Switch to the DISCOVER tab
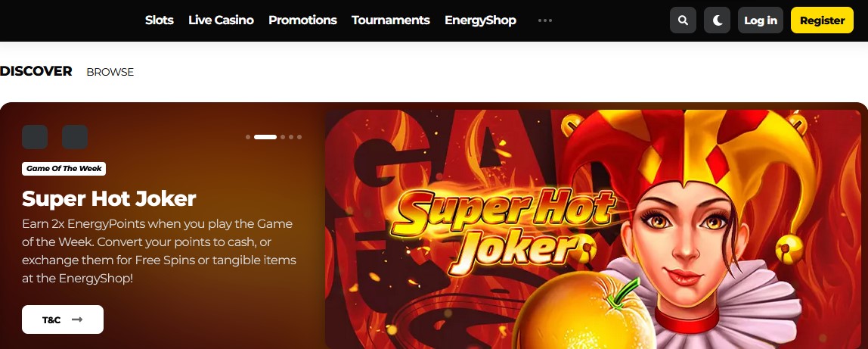This screenshot has height=349, width=868. click(36, 71)
